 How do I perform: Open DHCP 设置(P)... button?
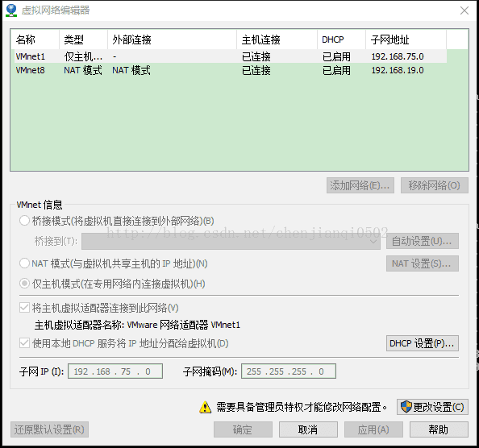click(x=423, y=343)
